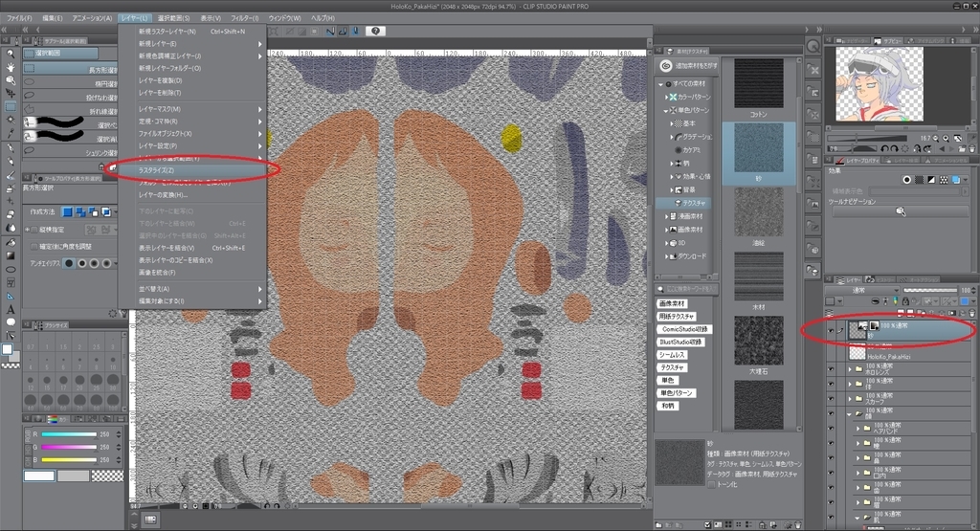This screenshot has height=531, width=980.
Task: Click rotate left arrow in the Sub View panel
Action: point(885,148)
